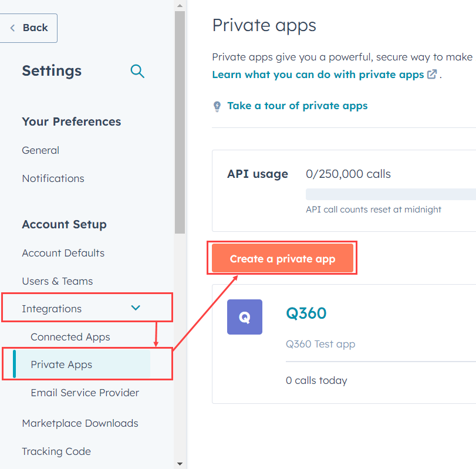Collapse the Integrations chevron
Screen dimensions: 476x469
pos(136,308)
